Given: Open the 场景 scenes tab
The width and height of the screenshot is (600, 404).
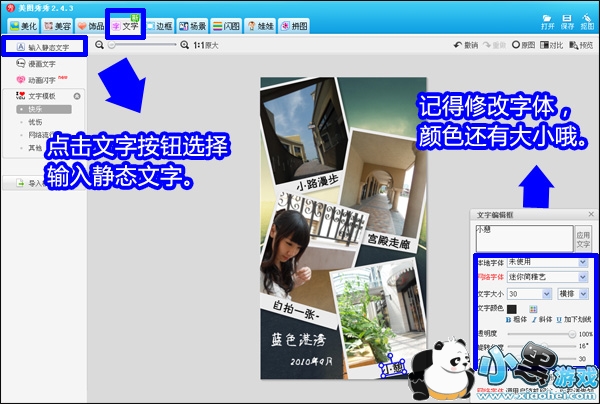Looking at the screenshot, I should (x=192, y=26).
